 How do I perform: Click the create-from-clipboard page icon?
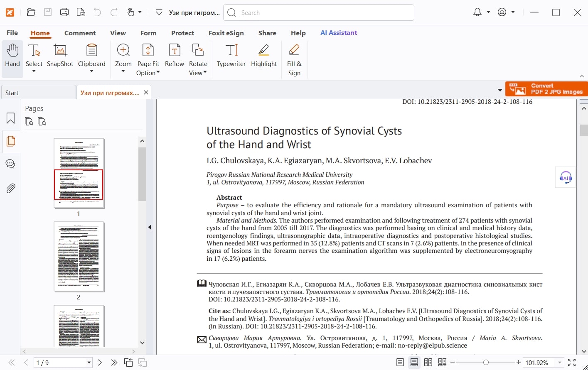tap(81, 12)
